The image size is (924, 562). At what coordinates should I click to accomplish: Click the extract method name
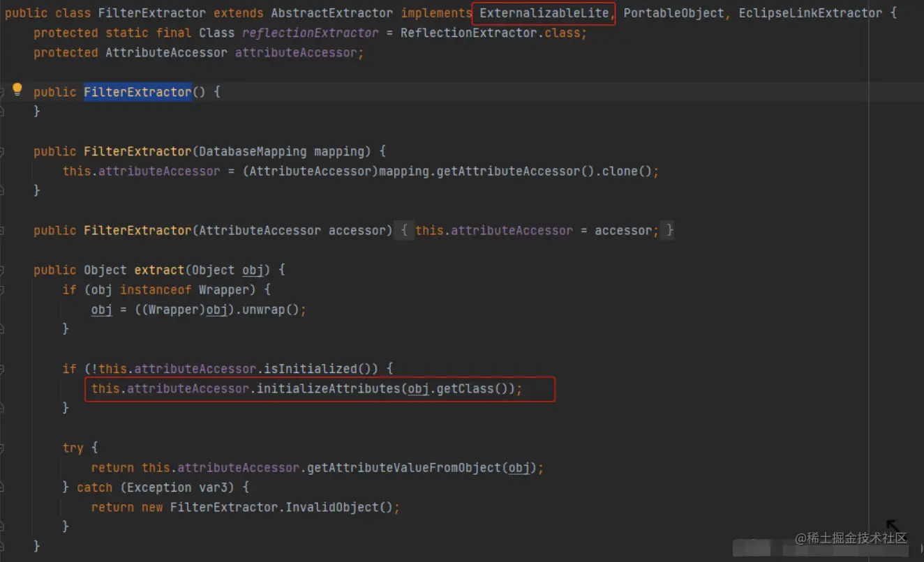[159, 270]
